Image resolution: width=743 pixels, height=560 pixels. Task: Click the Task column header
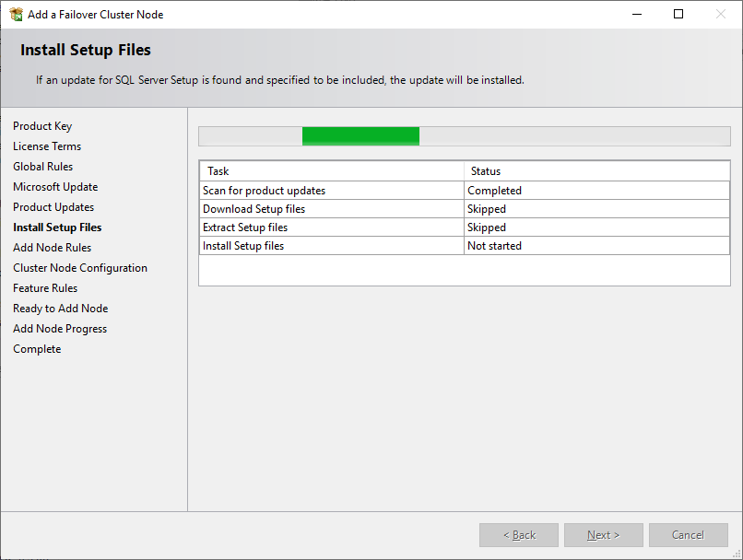tap(332, 171)
